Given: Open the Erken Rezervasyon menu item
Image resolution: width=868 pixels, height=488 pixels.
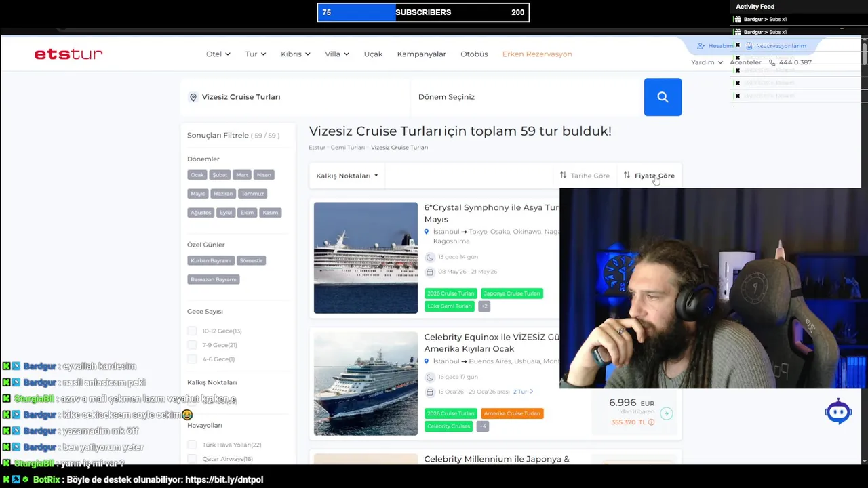Looking at the screenshot, I should pos(537,54).
